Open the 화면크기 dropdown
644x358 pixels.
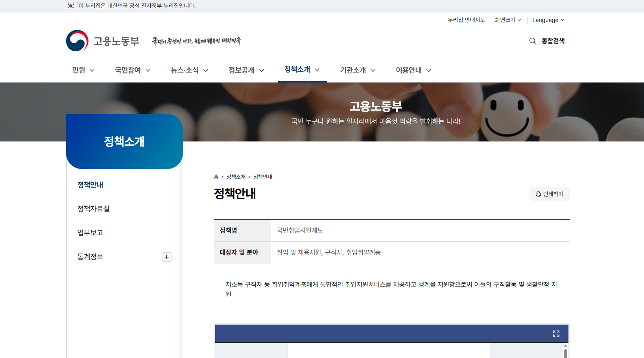507,20
